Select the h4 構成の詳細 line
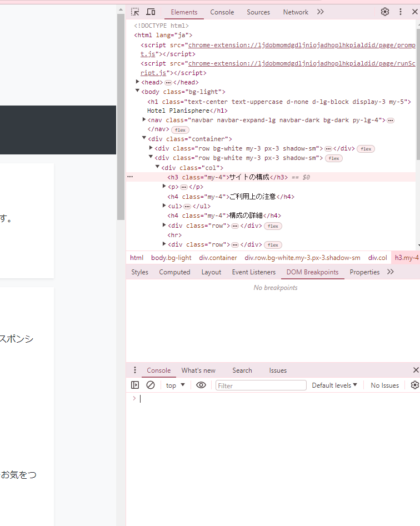Screen dimensions: 420x526 pos(224,216)
